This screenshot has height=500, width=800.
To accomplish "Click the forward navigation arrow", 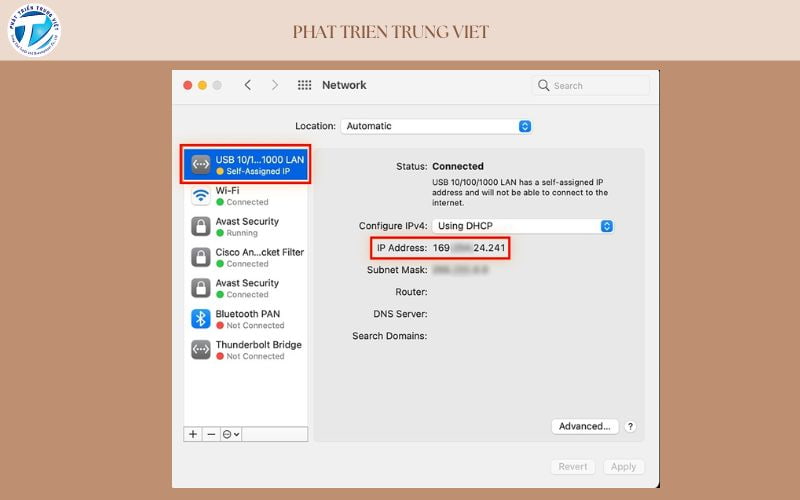I will pos(275,85).
